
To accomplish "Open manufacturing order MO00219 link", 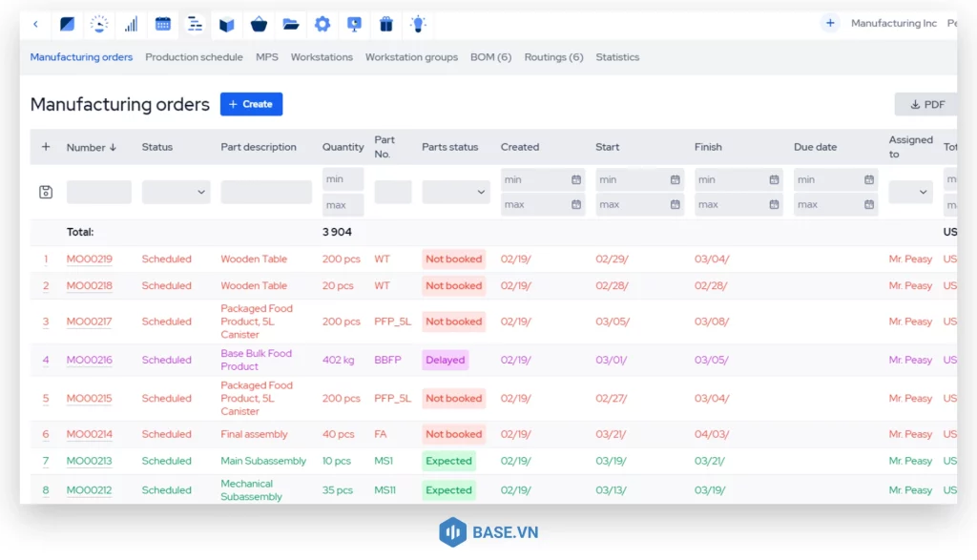I will [x=89, y=259].
